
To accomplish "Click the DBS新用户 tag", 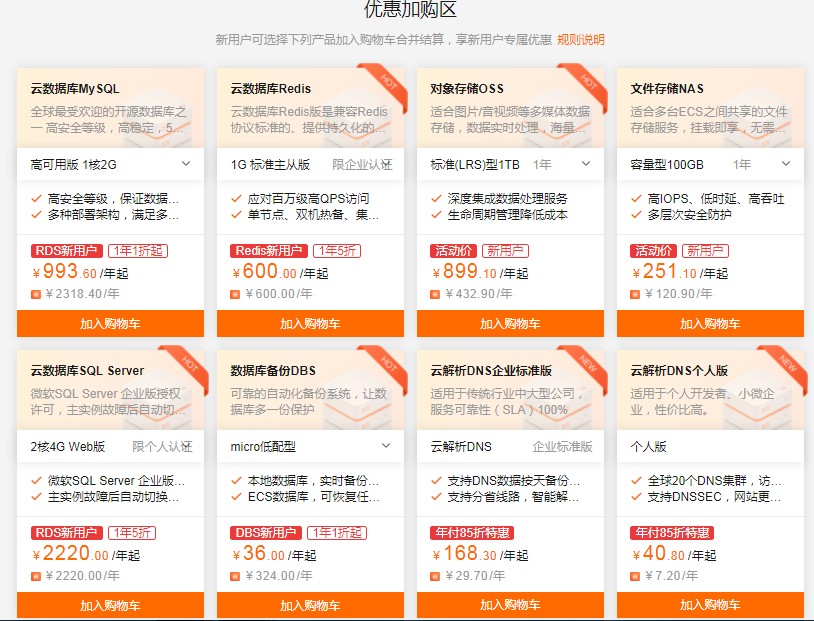I will pyautogui.click(x=266, y=533).
